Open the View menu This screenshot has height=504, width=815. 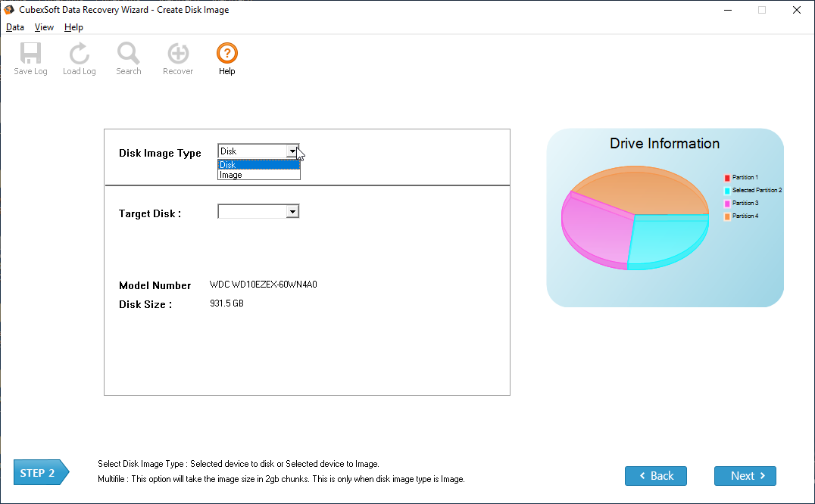(44, 27)
